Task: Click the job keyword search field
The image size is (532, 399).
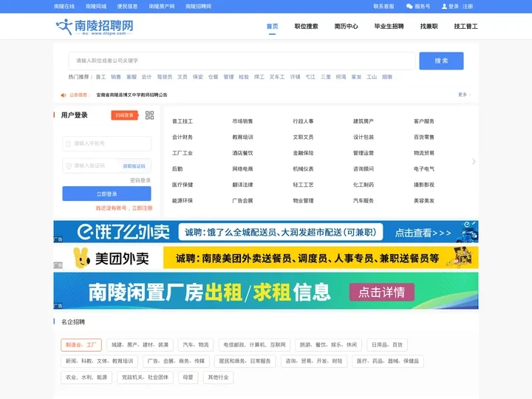Action: (x=242, y=61)
